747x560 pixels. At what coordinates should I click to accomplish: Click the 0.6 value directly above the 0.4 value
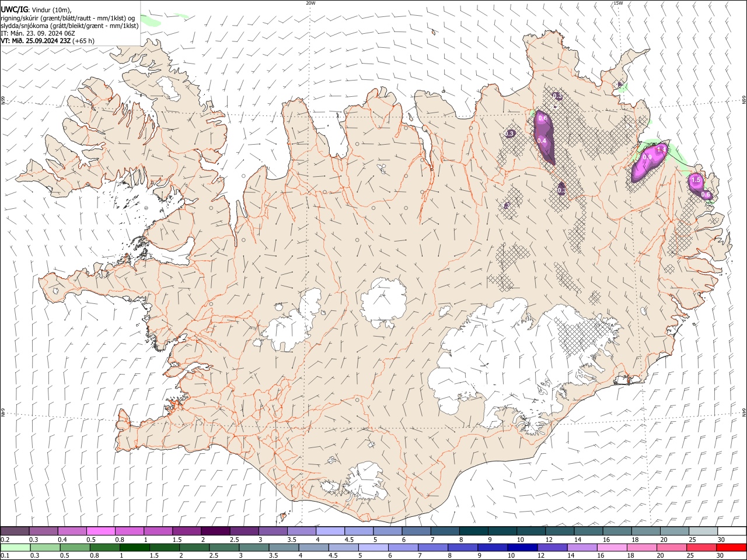(543, 118)
